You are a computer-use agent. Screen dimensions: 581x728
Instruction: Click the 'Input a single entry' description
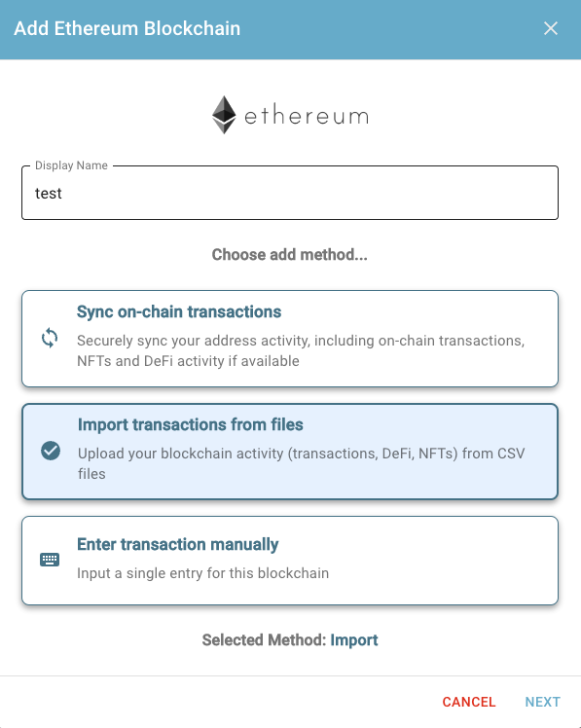pos(203,573)
